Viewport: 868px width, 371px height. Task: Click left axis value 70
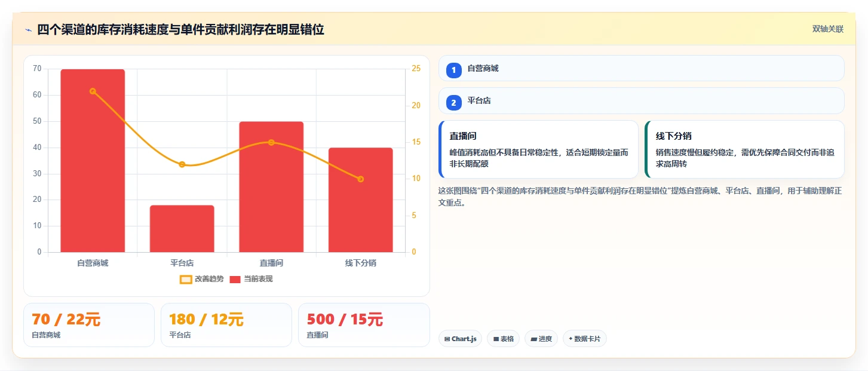coord(37,69)
